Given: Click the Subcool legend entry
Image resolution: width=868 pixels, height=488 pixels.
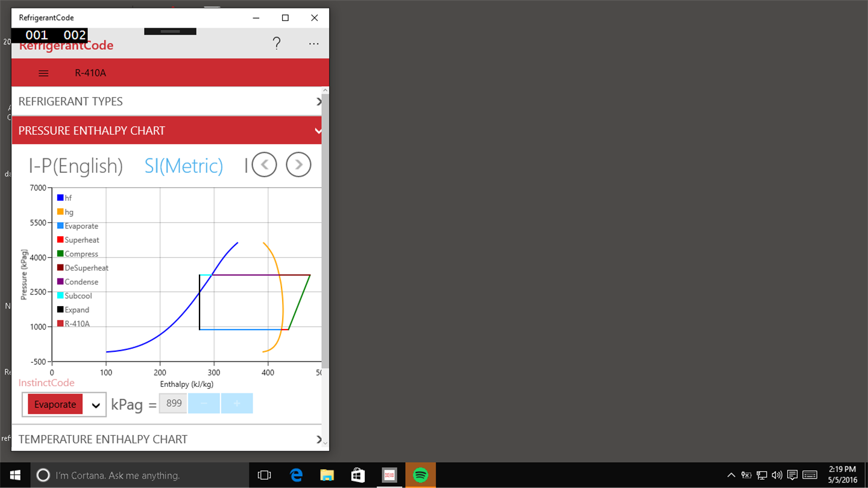Looking at the screenshot, I should [x=76, y=296].
